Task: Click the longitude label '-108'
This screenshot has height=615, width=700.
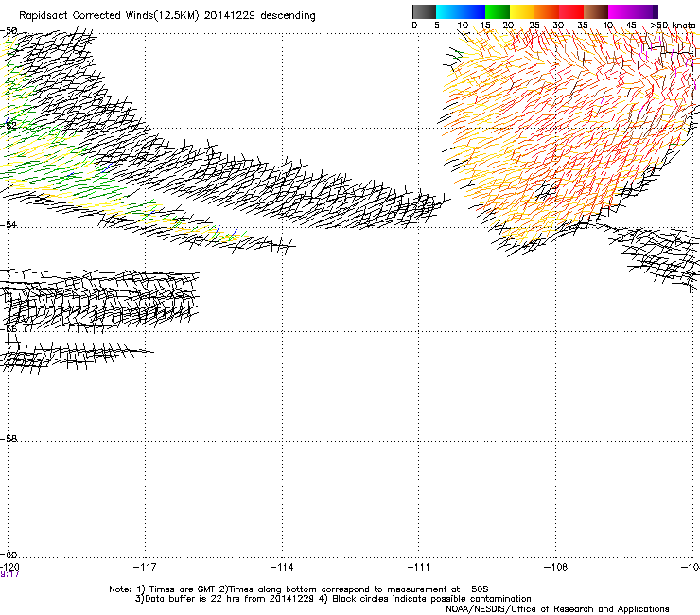Action: [556, 567]
